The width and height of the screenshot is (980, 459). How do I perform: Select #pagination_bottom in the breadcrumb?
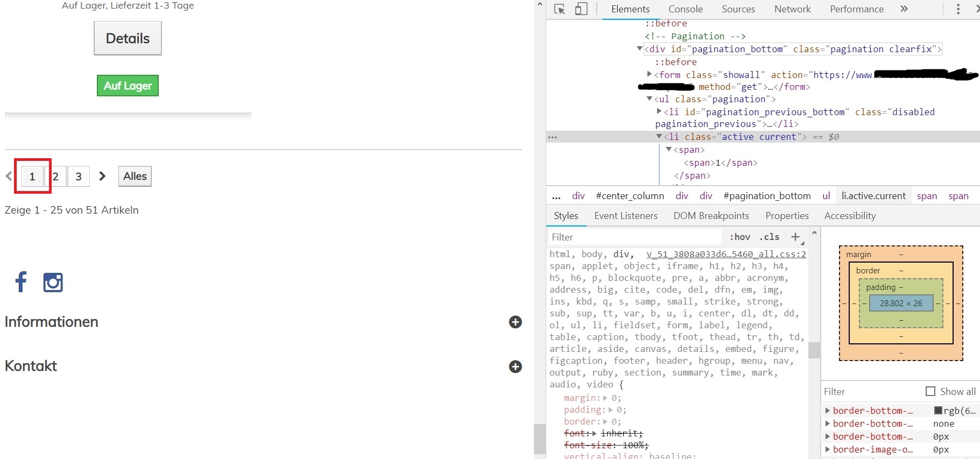coord(767,196)
